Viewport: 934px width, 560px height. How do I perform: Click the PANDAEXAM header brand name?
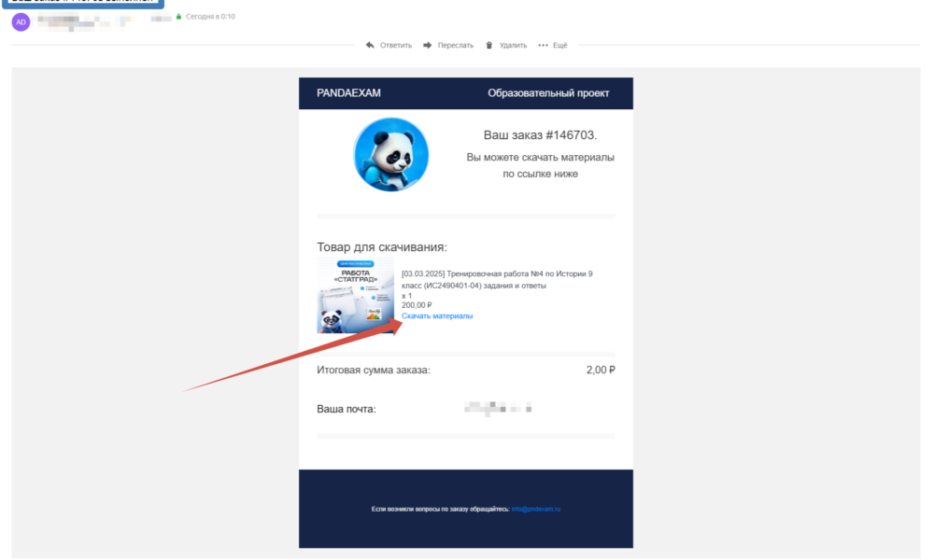tap(348, 93)
